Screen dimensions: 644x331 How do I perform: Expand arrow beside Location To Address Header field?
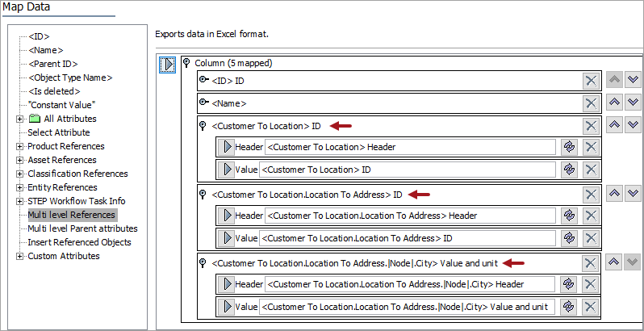click(226, 216)
